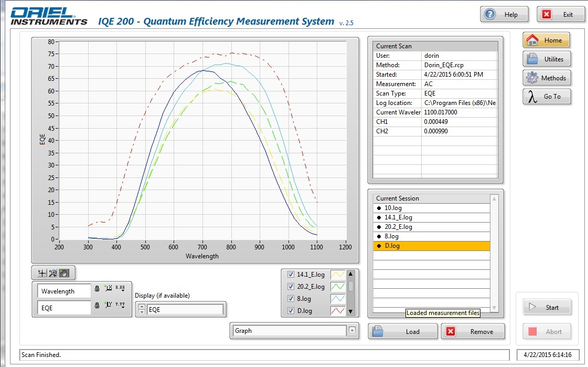
Task: Uncheck the 8.log plot checkbox
Action: coord(291,299)
